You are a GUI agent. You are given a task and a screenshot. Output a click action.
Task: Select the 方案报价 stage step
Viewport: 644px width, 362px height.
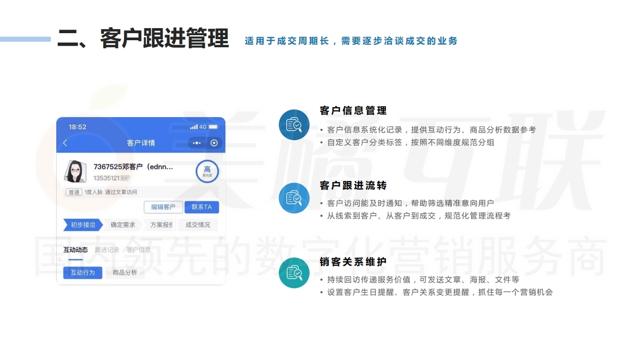[161, 225]
